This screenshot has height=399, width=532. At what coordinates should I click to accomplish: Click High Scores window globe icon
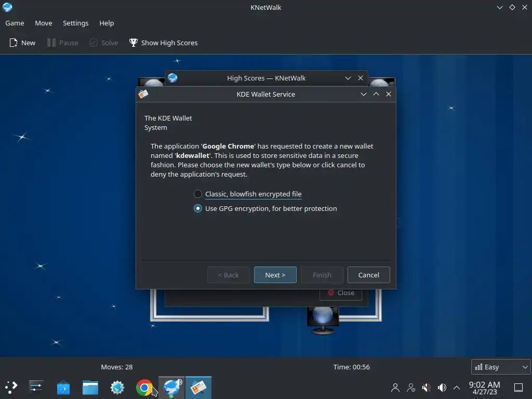[172, 78]
